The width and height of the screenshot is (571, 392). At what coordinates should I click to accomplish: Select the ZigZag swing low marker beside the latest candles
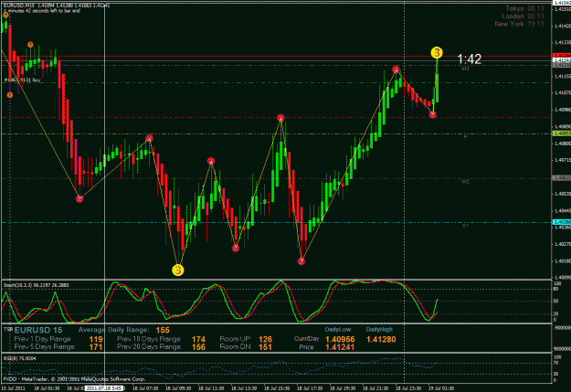(432, 115)
